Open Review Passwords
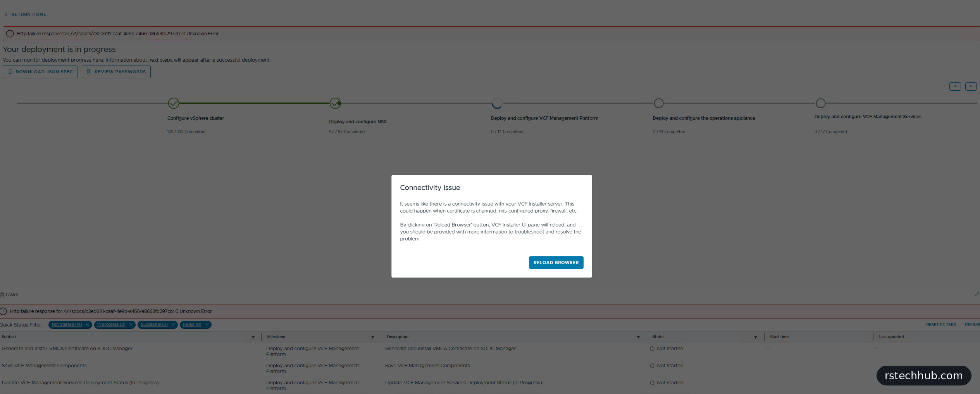 116,72
